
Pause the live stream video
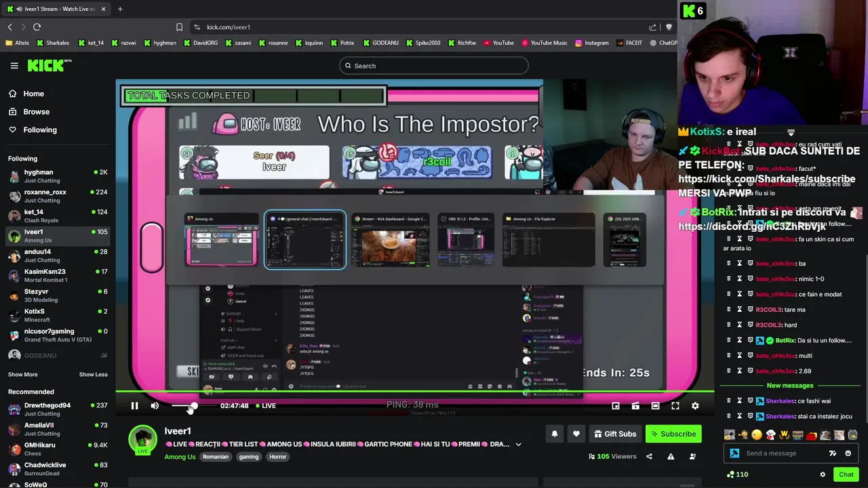pyautogui.click(x=134, y=405)
